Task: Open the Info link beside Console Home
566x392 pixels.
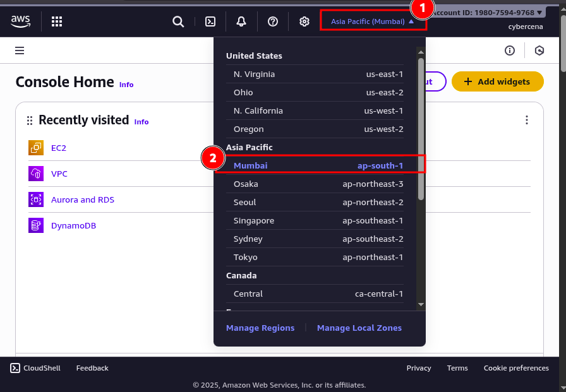Action: click(x=126, y=85)
